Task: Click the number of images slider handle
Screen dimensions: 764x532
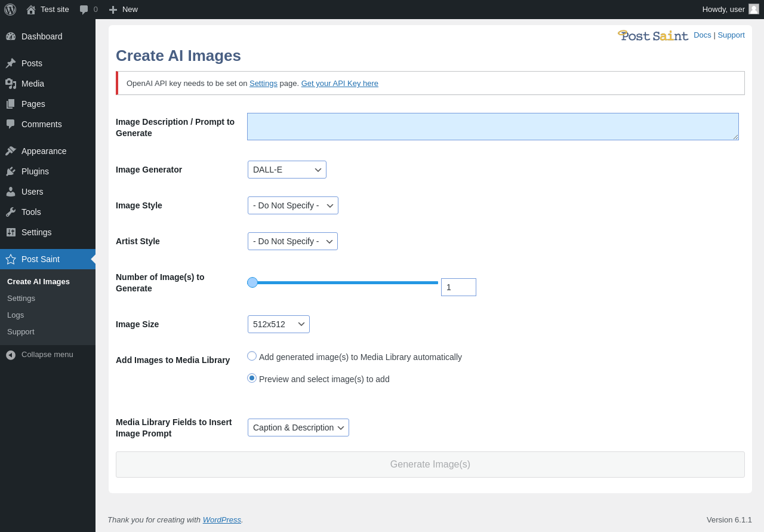Action: (x=252, y=282)
